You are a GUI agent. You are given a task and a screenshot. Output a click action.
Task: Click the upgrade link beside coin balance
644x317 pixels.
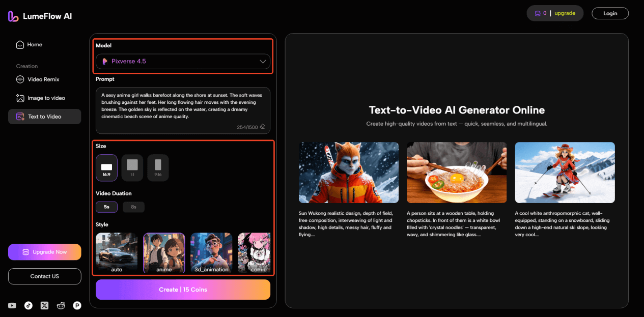pos(565,13)
